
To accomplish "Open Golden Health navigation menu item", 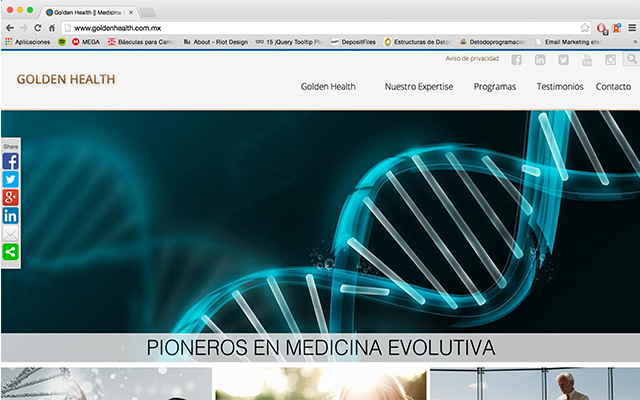I will (328, 87).
